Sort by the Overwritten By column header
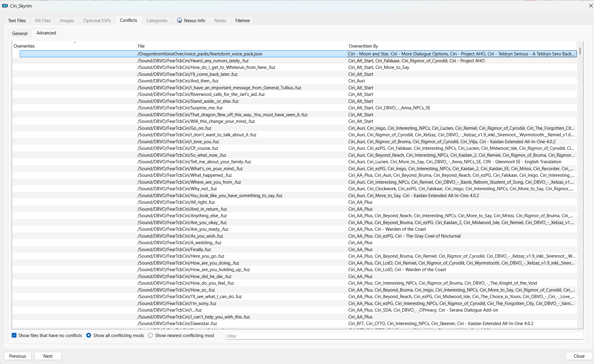Viewport: 594px width, 364px height. click(462, 46)
